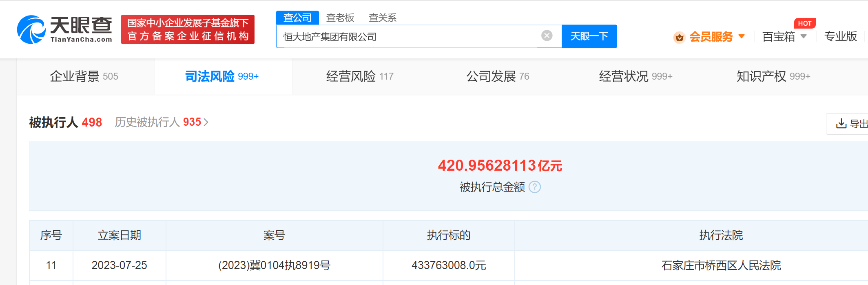Image resolution: width=868 pixels, height=285 pixels.
Task: Click the 案号 column header
Action: click(x=274, y=235)
